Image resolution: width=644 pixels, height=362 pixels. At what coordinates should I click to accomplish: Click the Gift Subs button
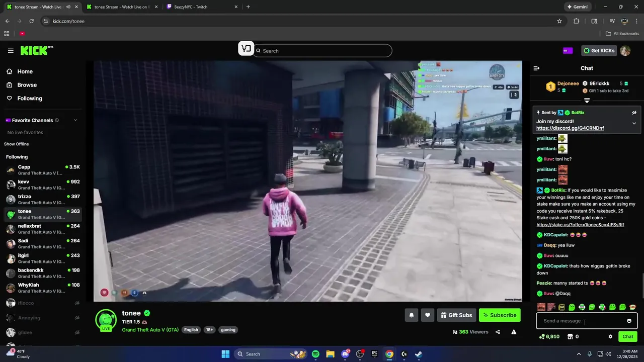456,315
